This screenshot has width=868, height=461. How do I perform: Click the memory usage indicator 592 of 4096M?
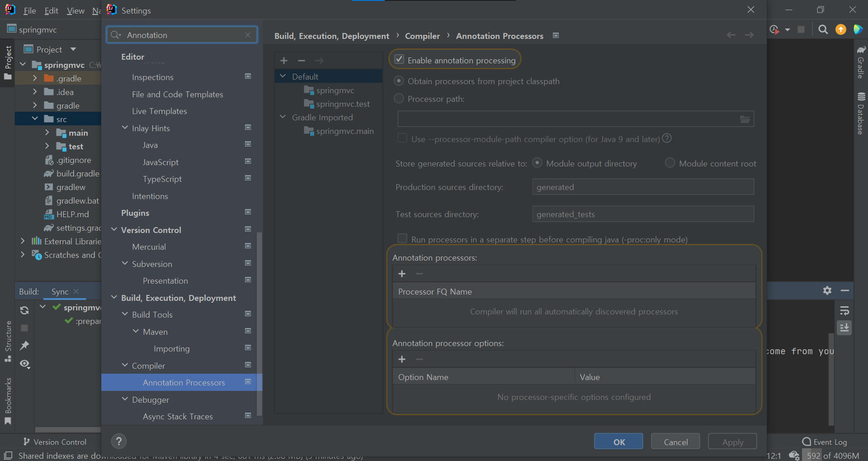[832, 456]
